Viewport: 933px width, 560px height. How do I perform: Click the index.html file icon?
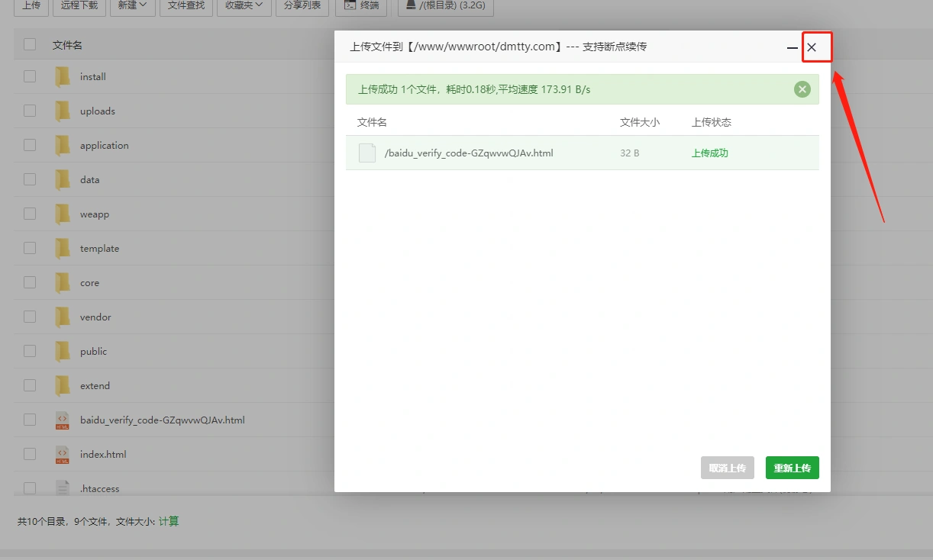63,455
